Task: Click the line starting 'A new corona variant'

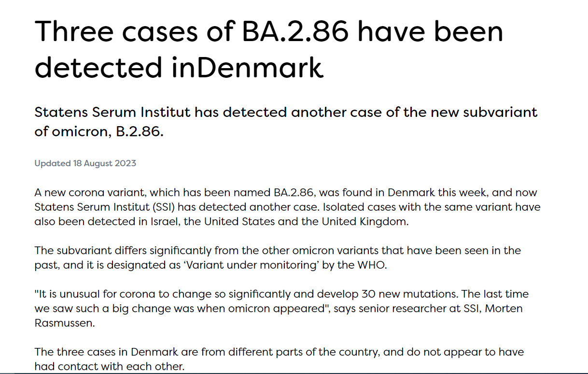Action: pos(286,193)
